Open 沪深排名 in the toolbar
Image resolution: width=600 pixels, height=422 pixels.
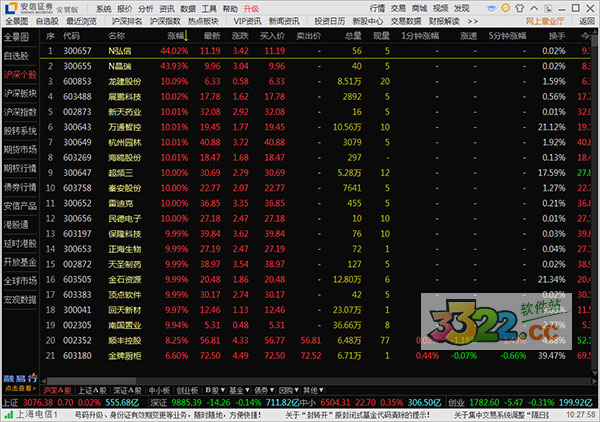[127, 21]
